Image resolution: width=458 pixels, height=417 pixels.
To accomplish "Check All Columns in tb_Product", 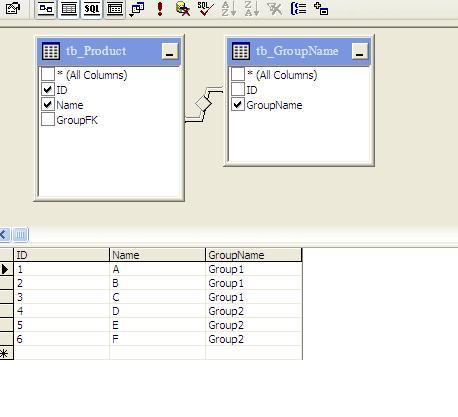I will pyautogui.click(x=48, y=74).
